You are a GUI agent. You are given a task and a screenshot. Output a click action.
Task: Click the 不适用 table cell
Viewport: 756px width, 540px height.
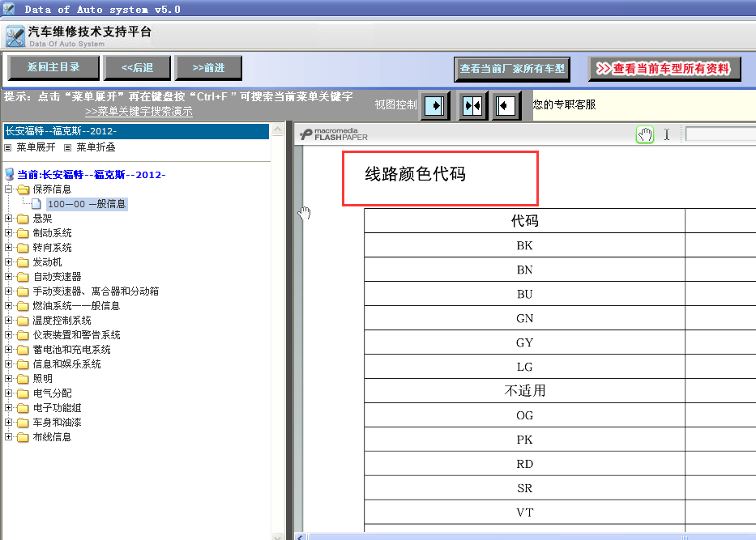524,391
